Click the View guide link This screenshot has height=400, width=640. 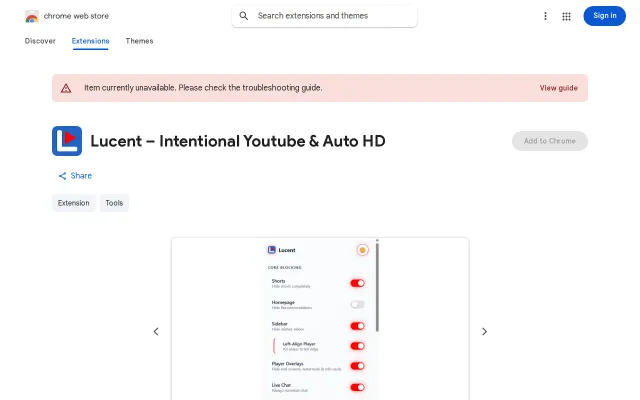pos(558,88)
